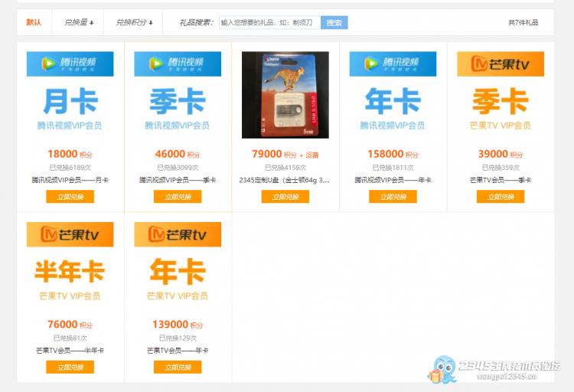Click the 已兑换3099次 count text
574x392 pixels.
[x=178, y=168]
